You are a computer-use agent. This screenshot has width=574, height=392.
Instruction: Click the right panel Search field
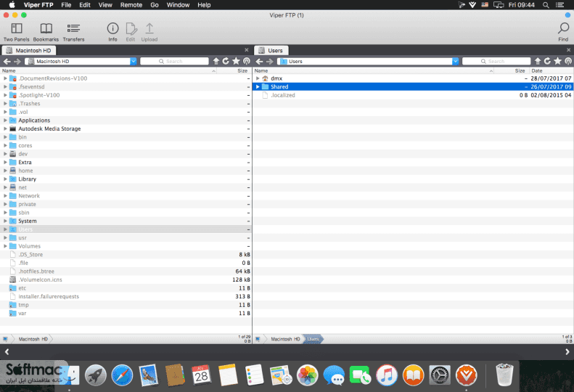tap(496, 61)
